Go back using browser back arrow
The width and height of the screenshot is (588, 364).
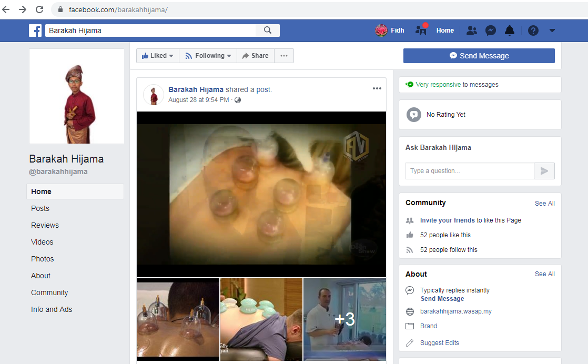(x=6, y=9)
